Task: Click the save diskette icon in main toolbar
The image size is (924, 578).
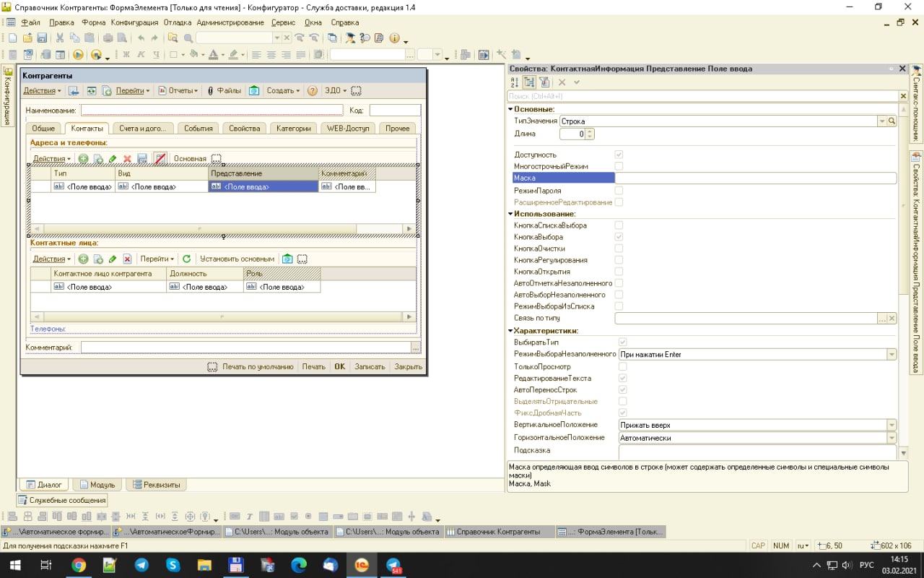Action: (x=42, y=38)
